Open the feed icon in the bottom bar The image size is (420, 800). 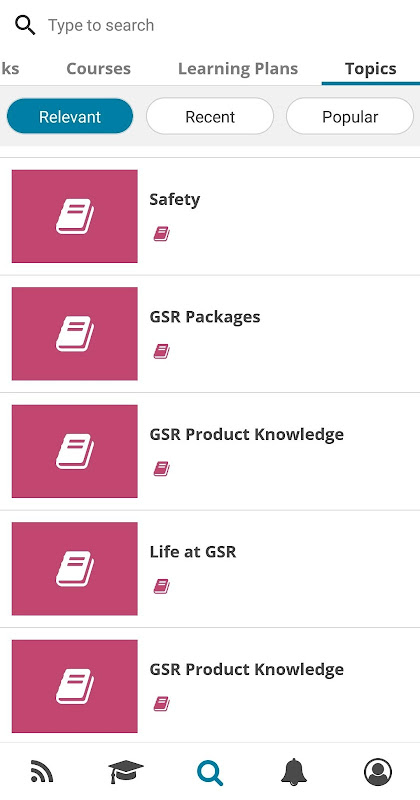pyautogui.click(x=42, y=771)
